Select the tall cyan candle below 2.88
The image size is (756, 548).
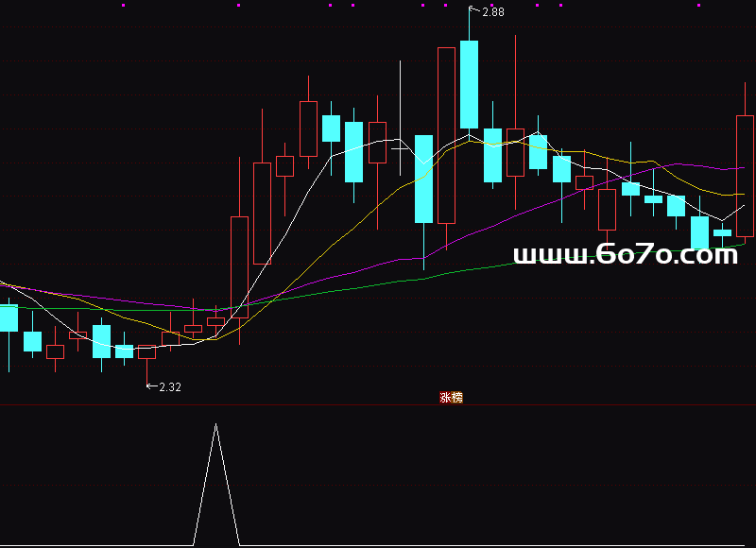pos(469,85)
